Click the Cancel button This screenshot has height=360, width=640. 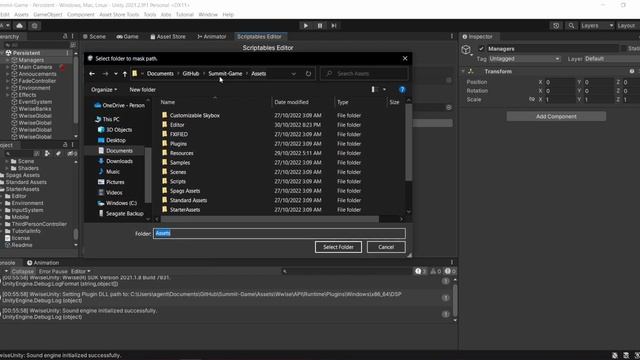pyautogui.click(x=386, y=247)
